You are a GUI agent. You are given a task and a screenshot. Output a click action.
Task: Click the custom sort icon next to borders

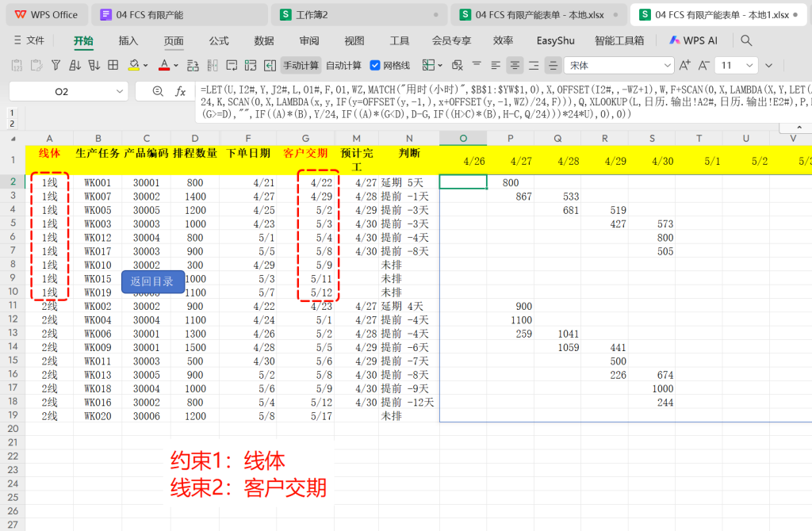pos(94,65)
